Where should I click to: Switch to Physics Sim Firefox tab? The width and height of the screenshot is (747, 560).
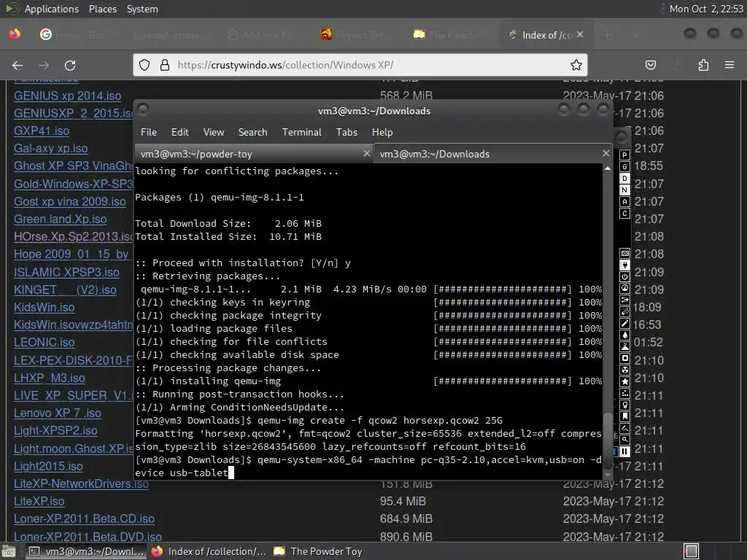[x=356, y=35]
